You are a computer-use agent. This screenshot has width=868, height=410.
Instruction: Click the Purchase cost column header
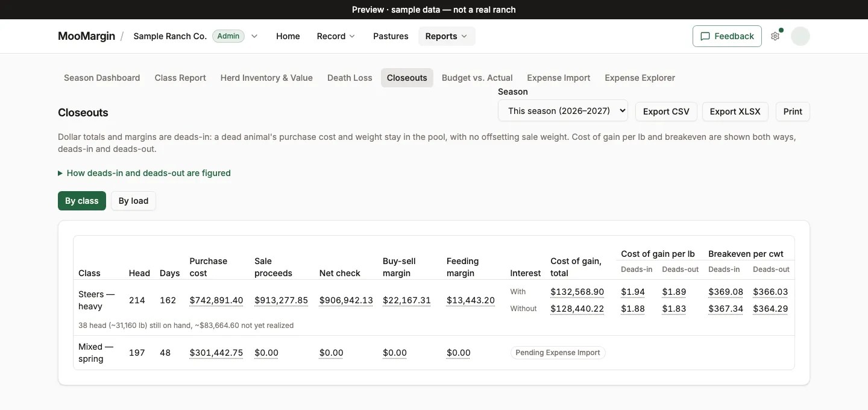[x=209, y=267]
